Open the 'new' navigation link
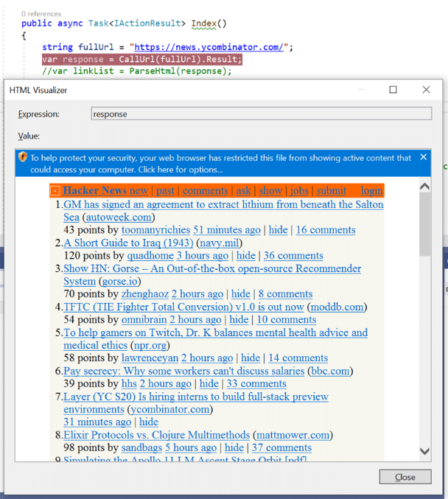Image resolution: width=448 pixels, height=499 pixels. coord(139,191)
